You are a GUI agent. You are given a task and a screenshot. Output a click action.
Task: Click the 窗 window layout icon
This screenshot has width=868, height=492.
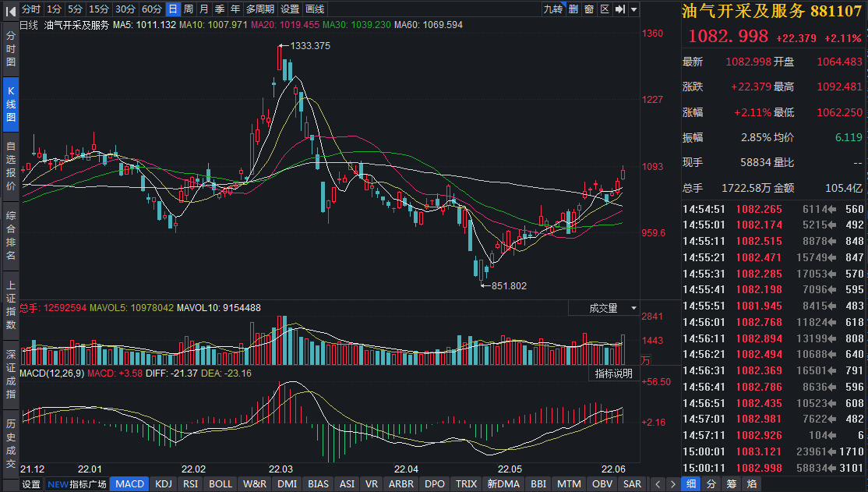[589, 9]
